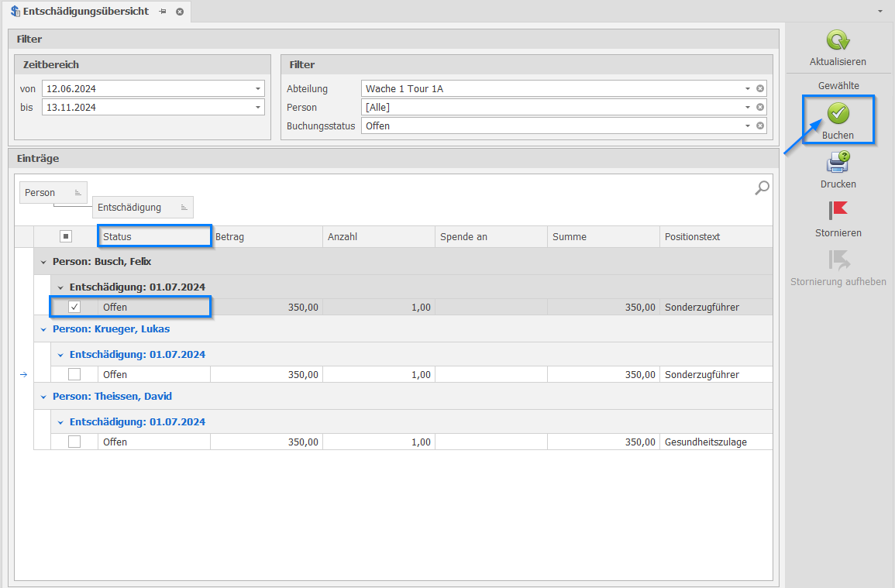895x588 pixels.
Task: Clear the Buchungsstatus filter value
Action: click(760, 126)
